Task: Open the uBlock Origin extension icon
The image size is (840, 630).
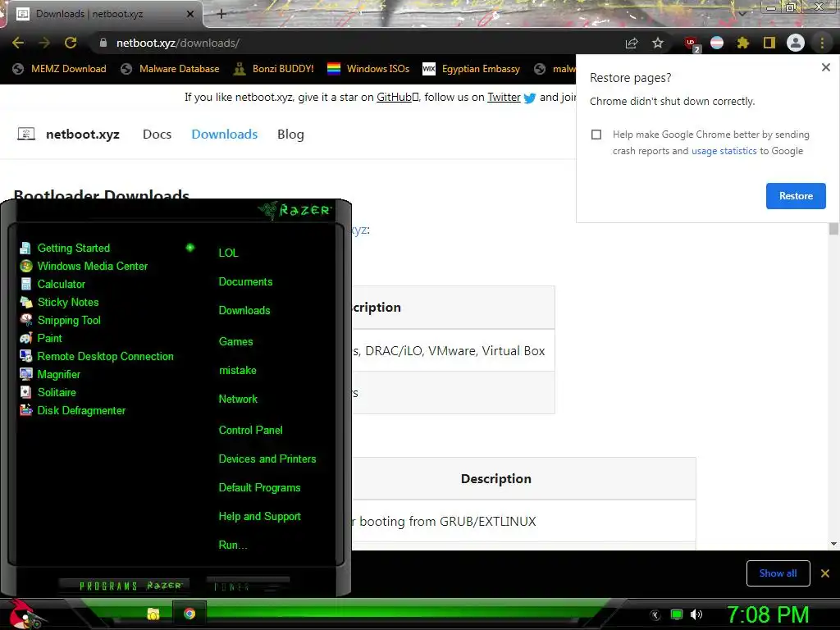Action: tap(692, 43)
